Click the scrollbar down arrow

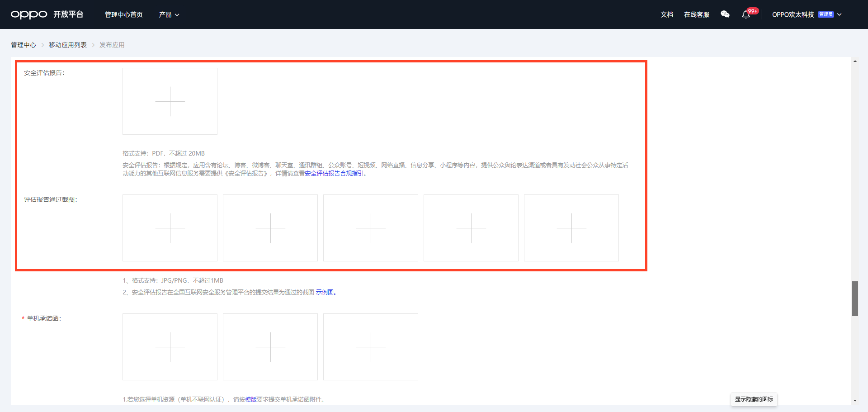[x=855, y=401]
